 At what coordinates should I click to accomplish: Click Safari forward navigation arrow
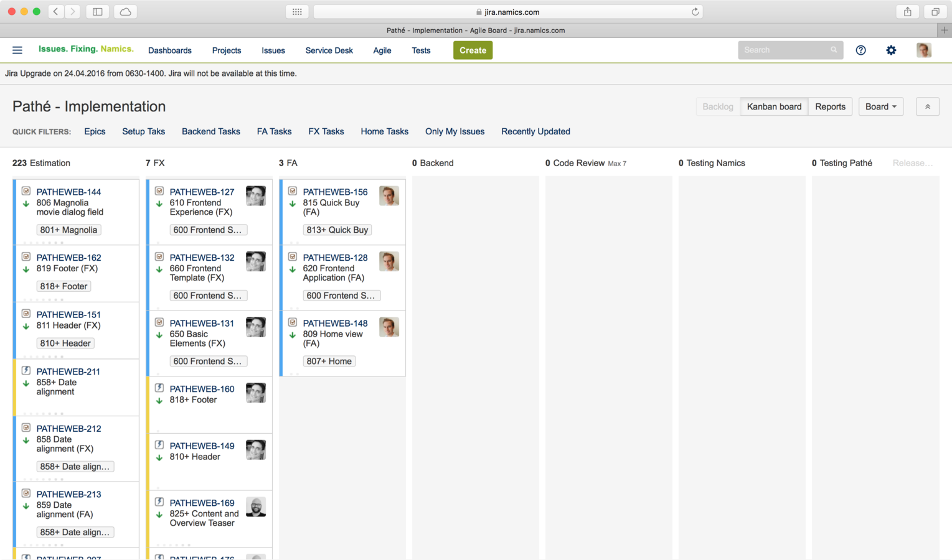[x=72, y=11]
